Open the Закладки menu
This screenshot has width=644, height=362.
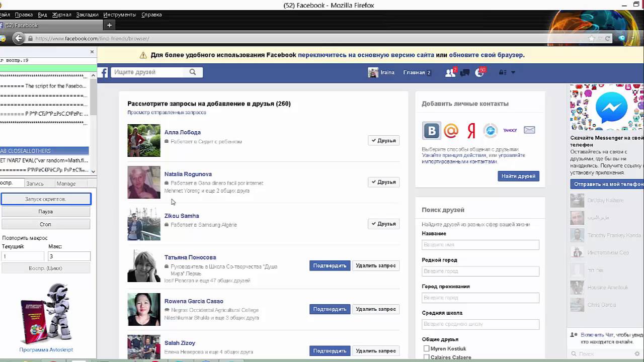[x=87, y=15]
